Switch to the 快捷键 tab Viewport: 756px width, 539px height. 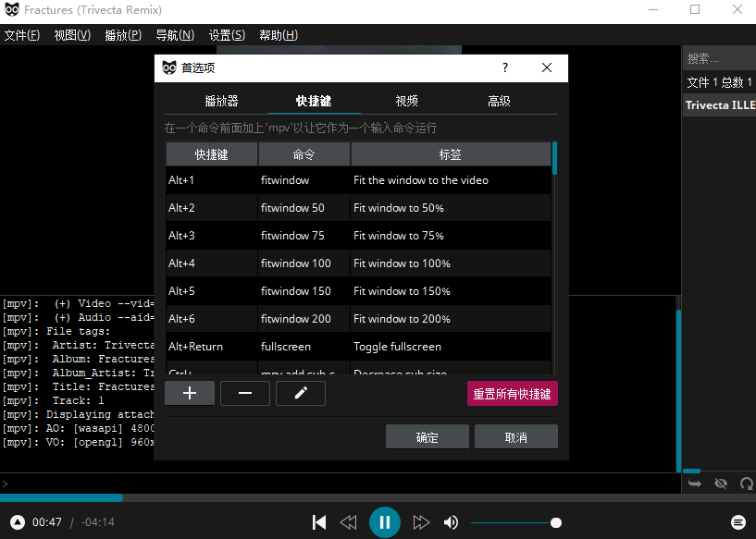pyautogui.click(x=314, y=101)
